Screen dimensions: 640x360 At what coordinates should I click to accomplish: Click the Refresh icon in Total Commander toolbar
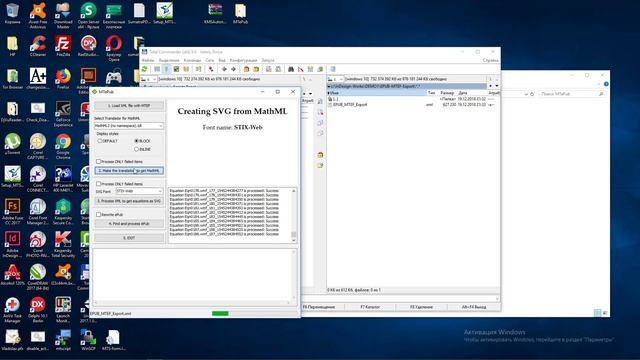(144, 69)
